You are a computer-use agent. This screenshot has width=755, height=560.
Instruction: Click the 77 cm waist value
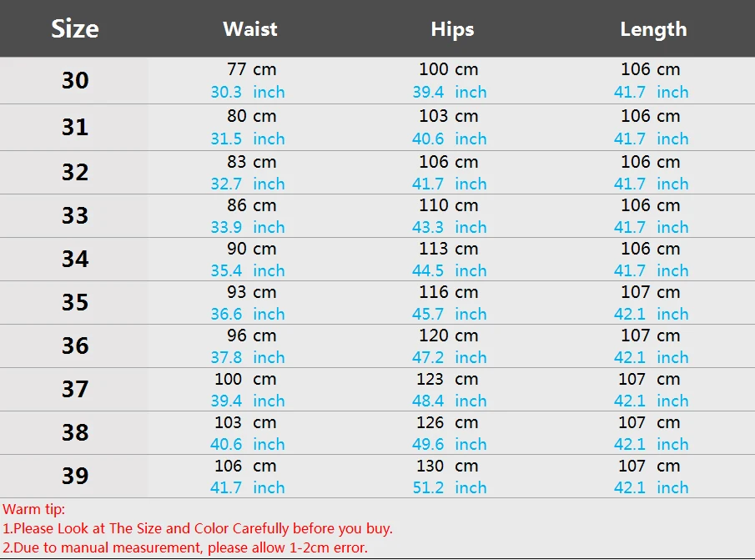pos(252,69)
